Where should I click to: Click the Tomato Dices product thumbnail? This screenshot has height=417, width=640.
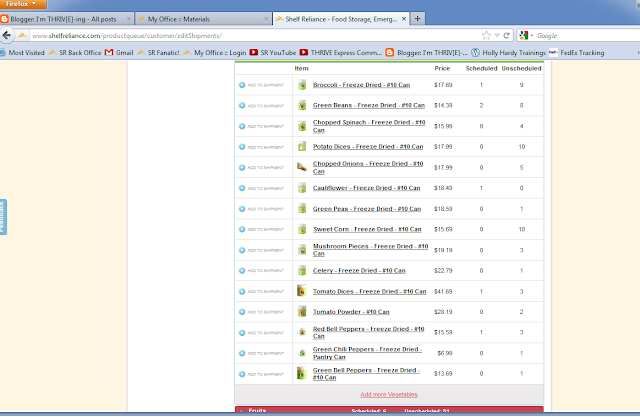(302, 291)
